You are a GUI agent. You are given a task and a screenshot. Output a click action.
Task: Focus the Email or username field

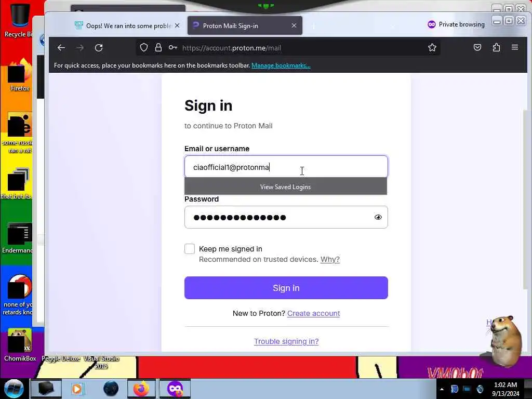(x=286, y=167)
